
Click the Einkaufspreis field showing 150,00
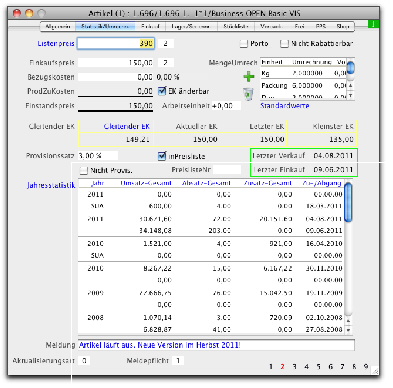pyautogui.click(x=116, y=63)
